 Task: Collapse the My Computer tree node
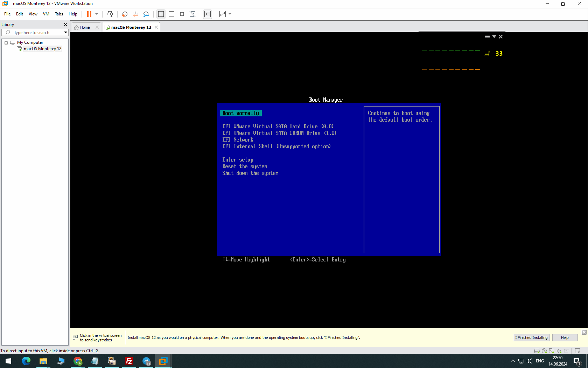(x=6, y=42)
